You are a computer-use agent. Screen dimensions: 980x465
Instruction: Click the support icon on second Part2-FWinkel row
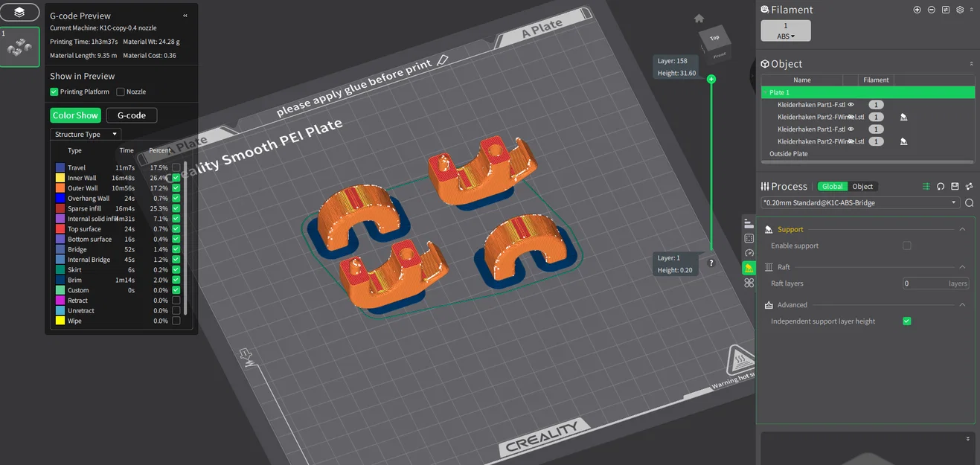point(903,141)
